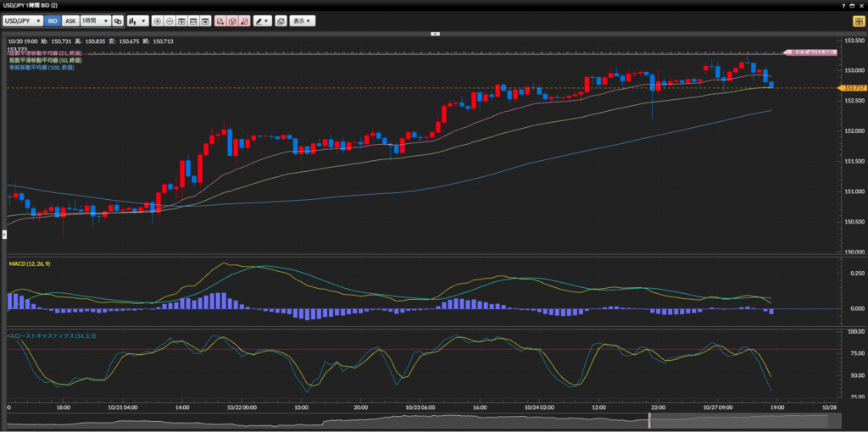This screenshot has width=868, height=432.
Task: Click the zoom in (plus) icon
Action: [158, 20]
